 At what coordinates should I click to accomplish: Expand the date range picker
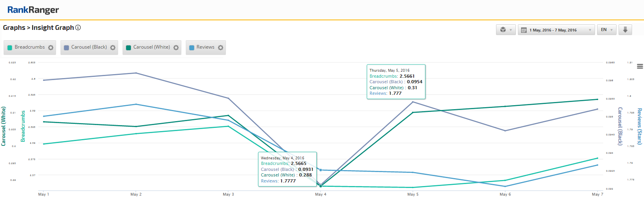556,30
